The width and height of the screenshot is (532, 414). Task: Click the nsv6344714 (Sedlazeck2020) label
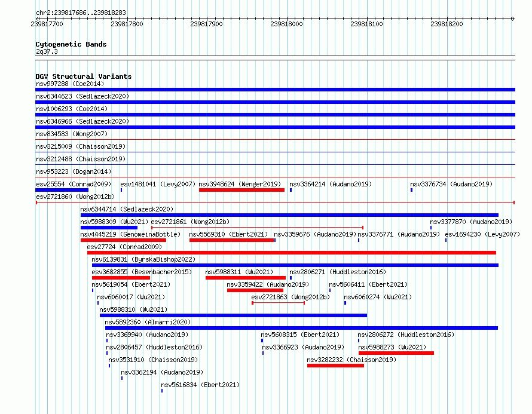[x=127, y=209]
